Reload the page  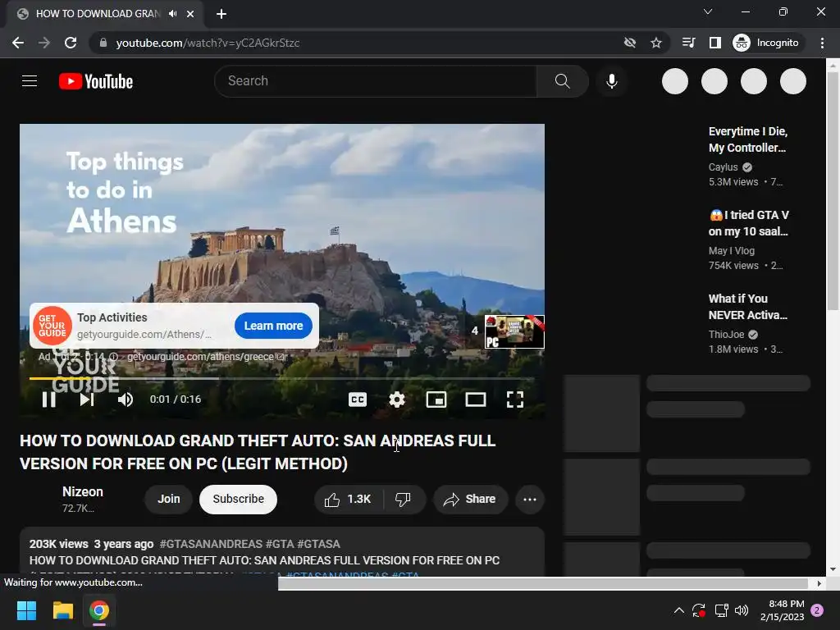pyautogui.click(x=71, y=43)
